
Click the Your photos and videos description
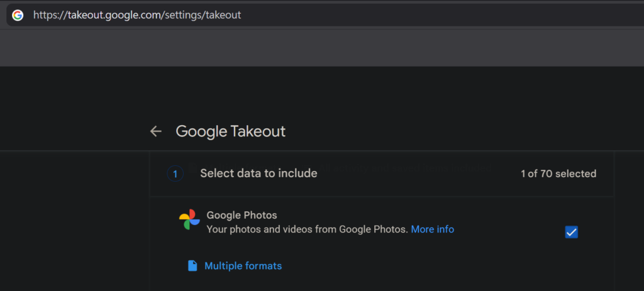pyautogui.click(x=307, y=229)
